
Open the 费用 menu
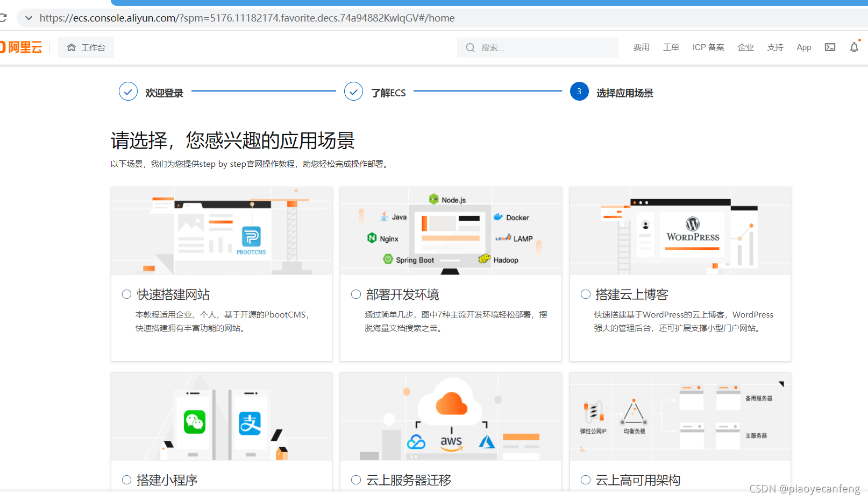click(x=641, y=47)
